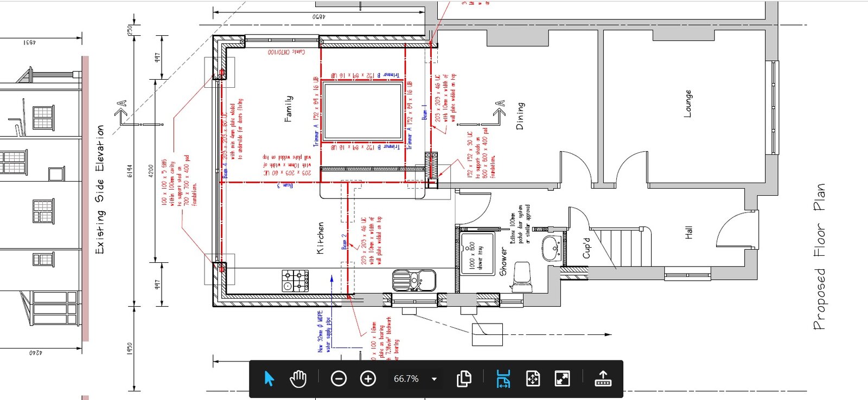This screenshot has width=868, height=400.
Task: Open the zoom level dropdown arrow
Action: (x=434, y=378)
